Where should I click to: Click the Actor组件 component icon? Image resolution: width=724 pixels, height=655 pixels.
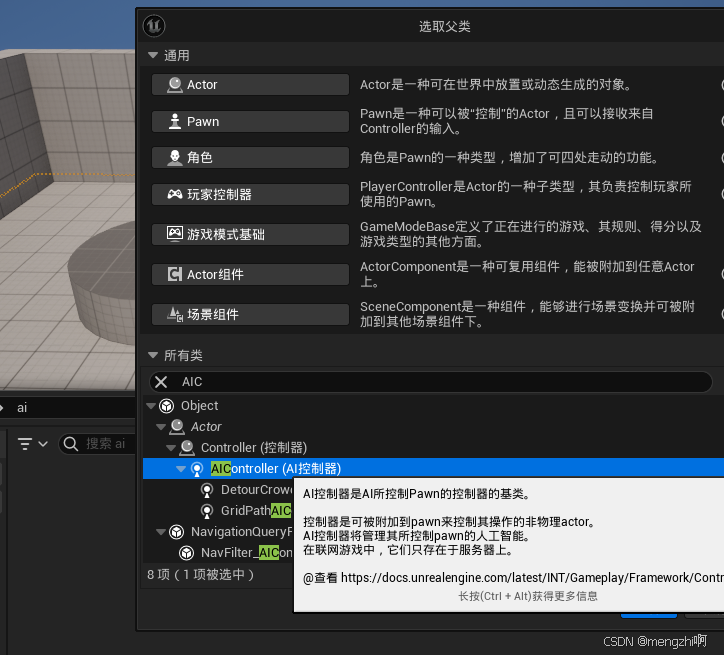(x=175, y=275)
